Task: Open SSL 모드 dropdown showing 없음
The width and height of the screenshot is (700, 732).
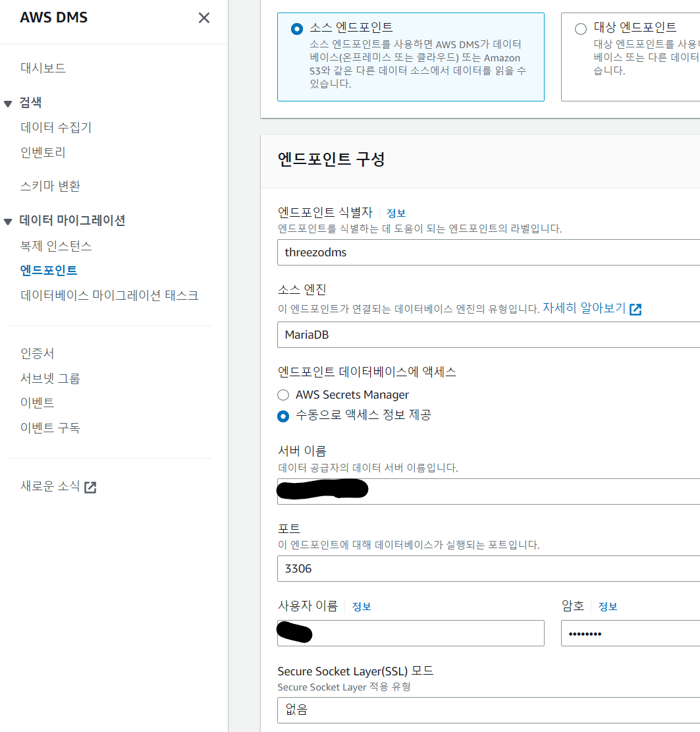Action: [489, 710]
